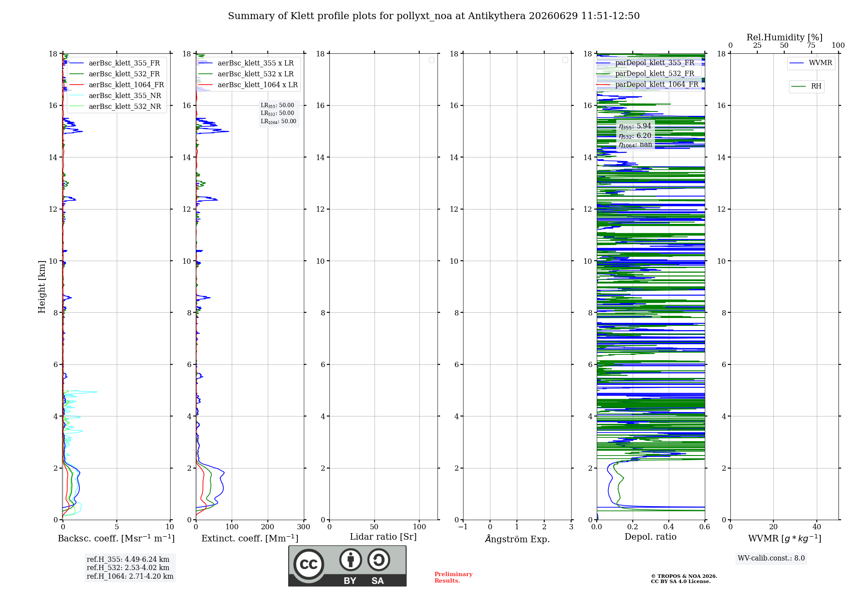This screenshot has width=868, height=590.
Task: Click the WVMR [g*kg-1] axis label
Action: (x=785, y=538)
